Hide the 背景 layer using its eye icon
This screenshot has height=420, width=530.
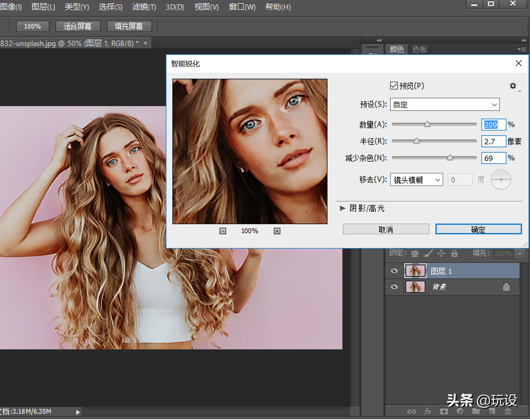[394, 287]
